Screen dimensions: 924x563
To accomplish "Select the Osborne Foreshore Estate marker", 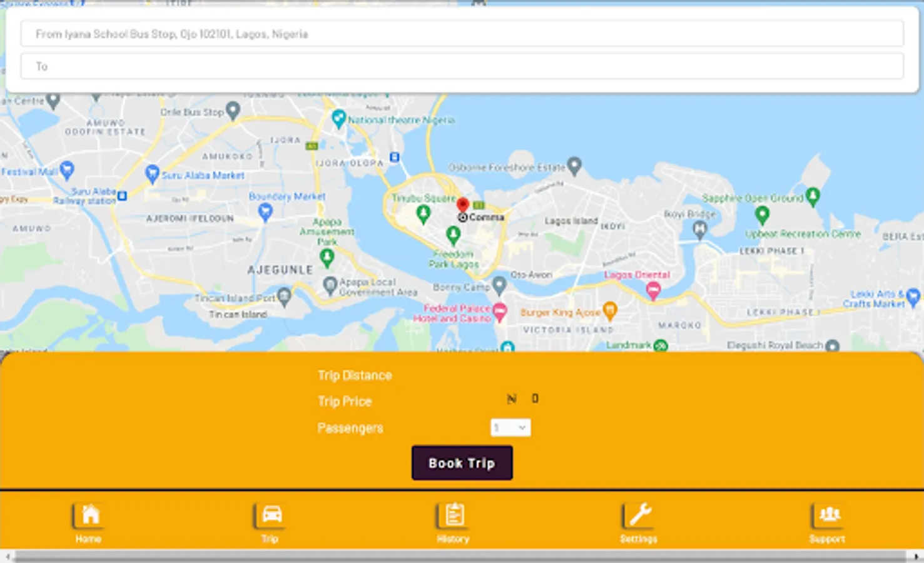I will point(574,166).
